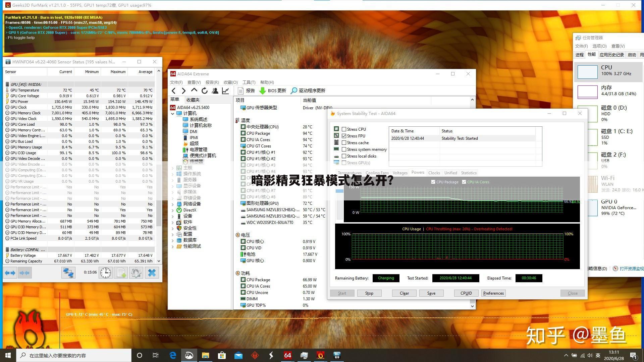The image size is (644, 362).
Task: Click the AIDA64 up-level arrow
Action: (x=194, y=90)
